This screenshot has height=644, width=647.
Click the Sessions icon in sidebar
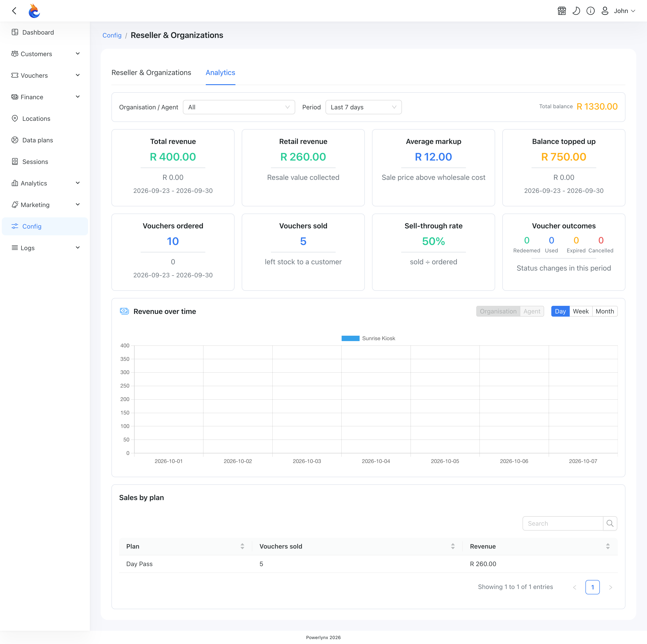(x=15, y=162)
